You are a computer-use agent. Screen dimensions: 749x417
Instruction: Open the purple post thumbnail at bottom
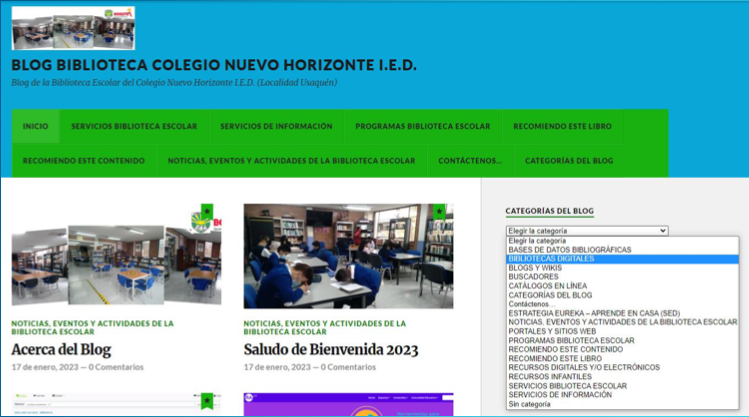tap(348, 405)
